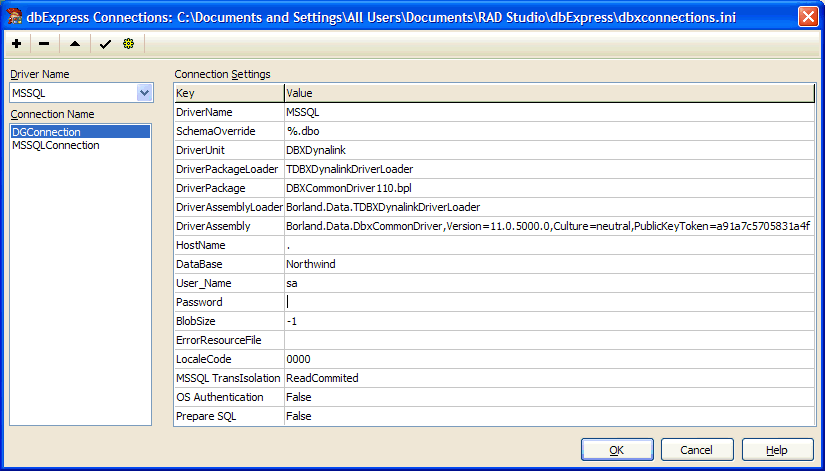The width and height of the screenshot is (825, 471).
Task: Click the DriverAssemblyLoader key cell
Action: 229,207
